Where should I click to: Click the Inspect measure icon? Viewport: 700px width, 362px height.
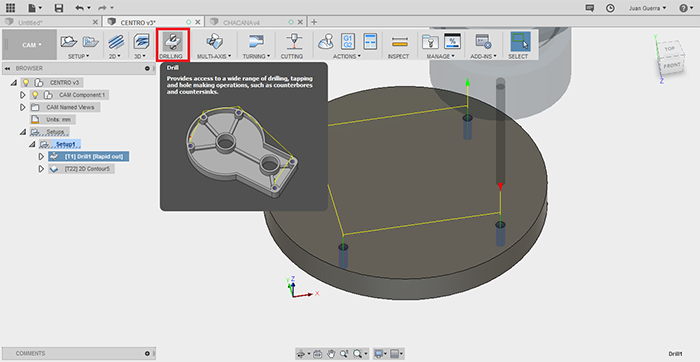tap(399, 42)
